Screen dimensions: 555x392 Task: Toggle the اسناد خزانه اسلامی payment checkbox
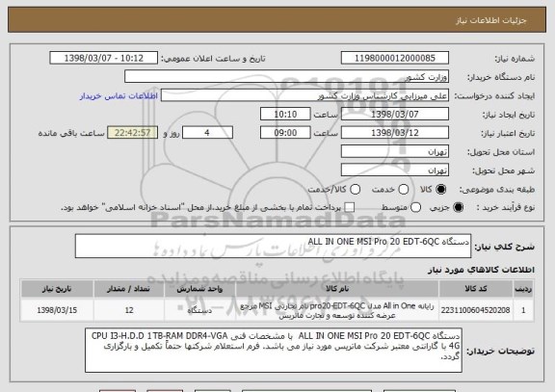(x=350, y=207)
